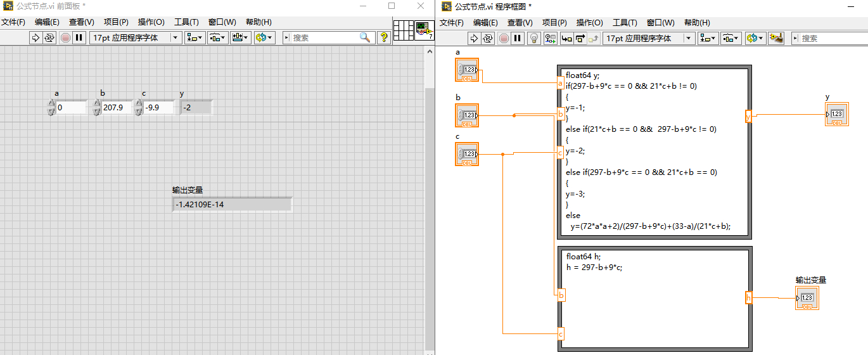Open Resize Objects menu in front panel
This screenshot has width=868, height=355.
coord(241,38)
